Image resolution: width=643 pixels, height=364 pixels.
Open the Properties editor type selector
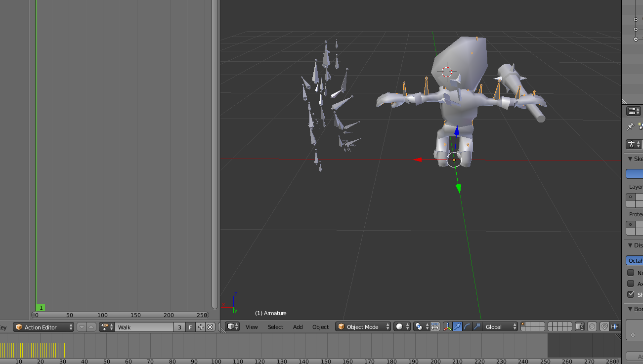(633, 111)
